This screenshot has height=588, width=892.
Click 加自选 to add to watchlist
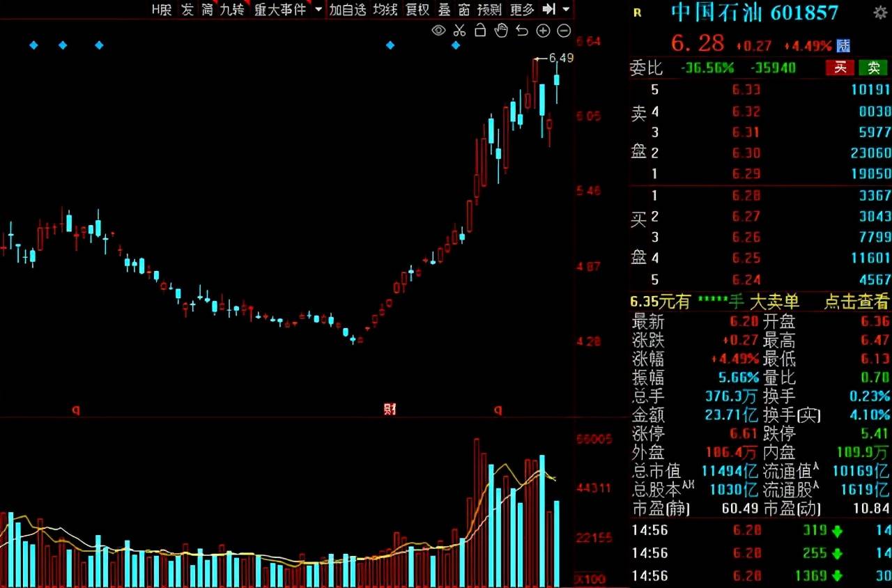click(x=348, y=9)
